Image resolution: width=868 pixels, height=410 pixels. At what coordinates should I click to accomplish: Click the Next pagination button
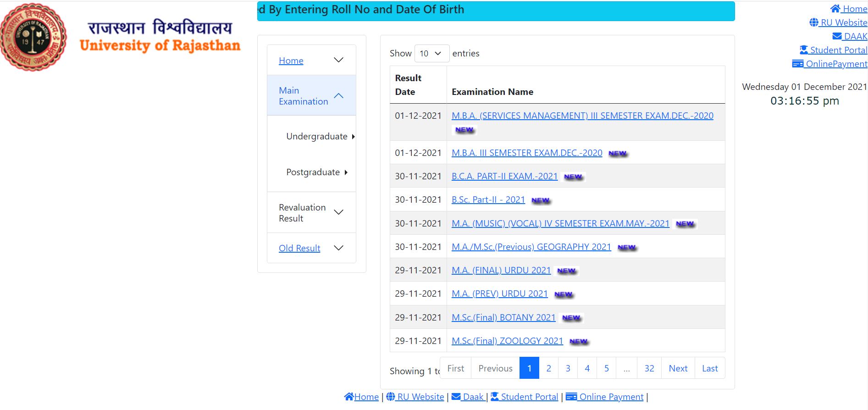click(x=678, y=368)
